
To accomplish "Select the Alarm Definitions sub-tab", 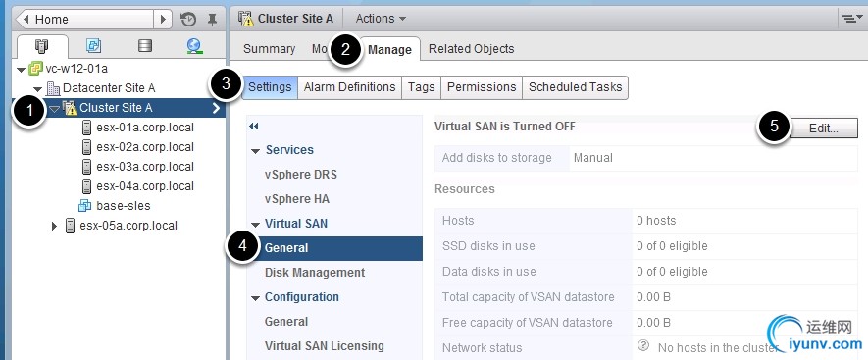I will point(349,87).
